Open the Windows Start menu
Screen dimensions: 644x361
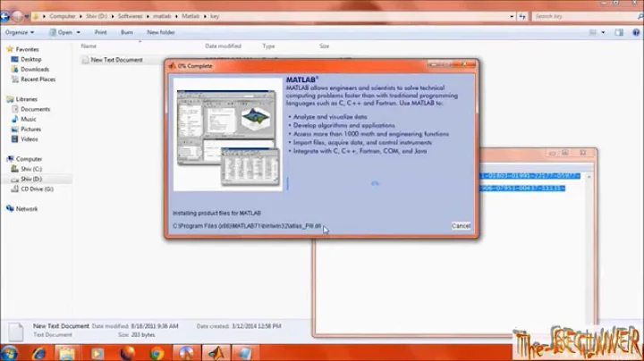(9, 353)
